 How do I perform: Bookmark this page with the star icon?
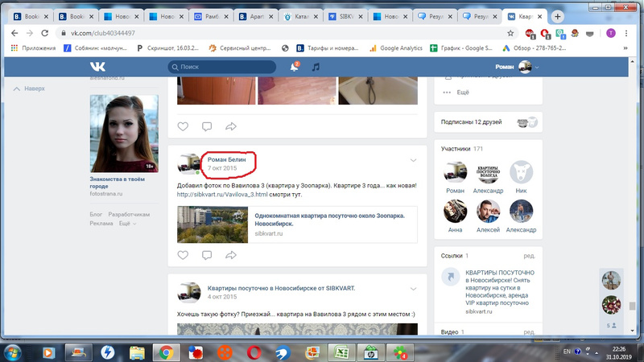pyautogui.click(x=510, y=33)
